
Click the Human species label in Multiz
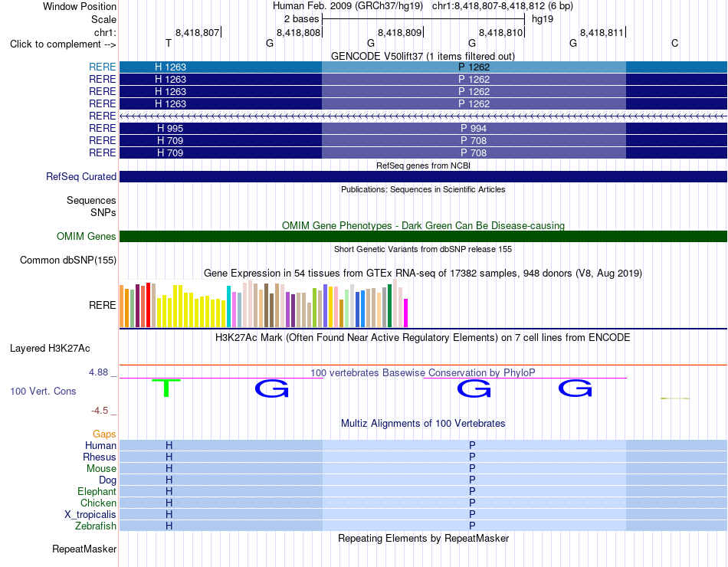click(100, 445)
